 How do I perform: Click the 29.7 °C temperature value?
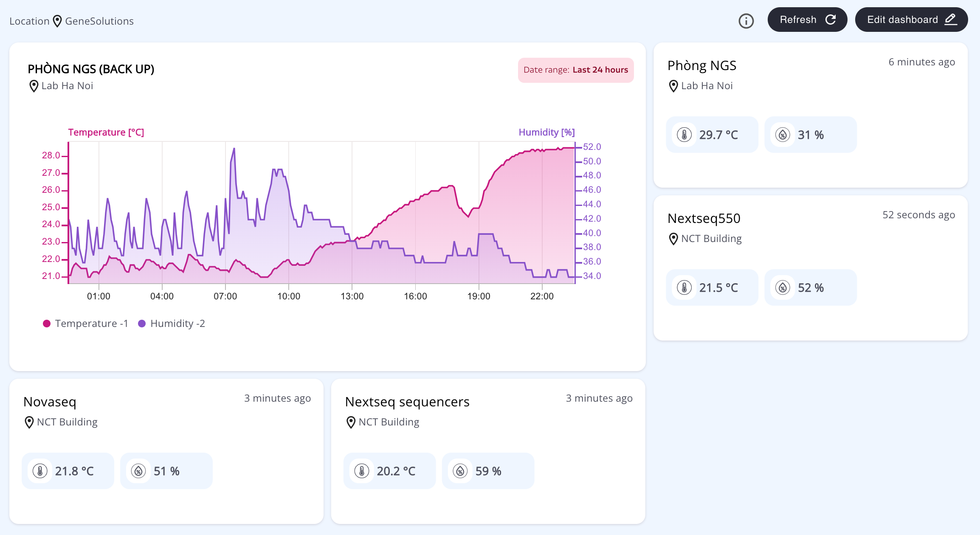tap(718, 135)
